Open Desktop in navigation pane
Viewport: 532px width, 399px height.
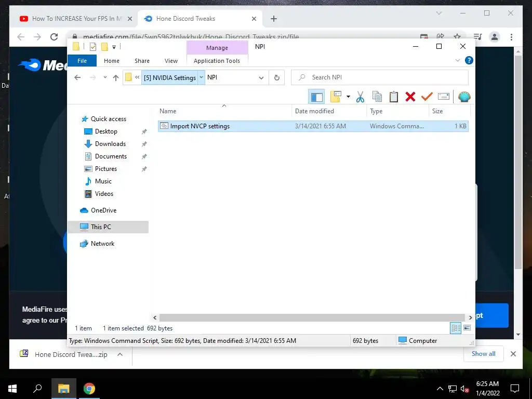click(106, 131)
